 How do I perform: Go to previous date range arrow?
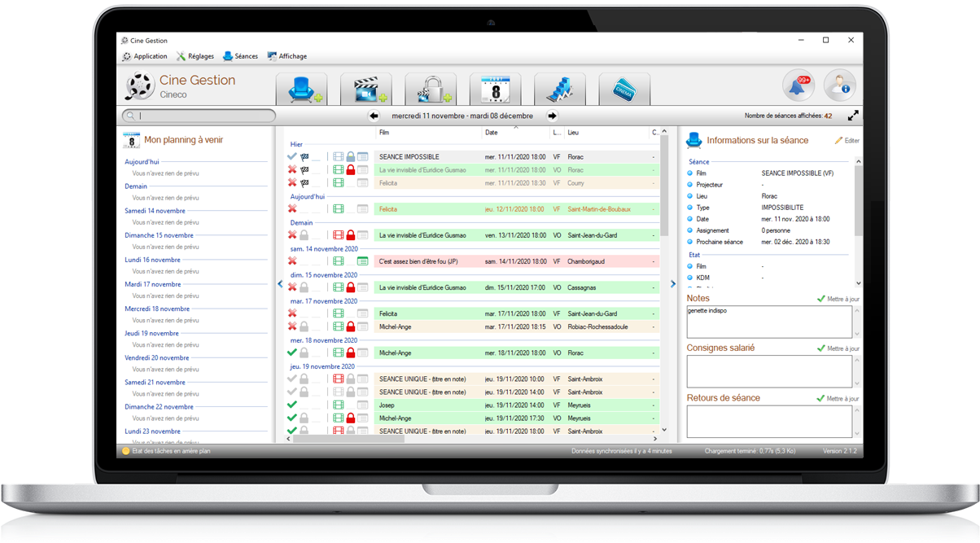click(x=374, y=116)
